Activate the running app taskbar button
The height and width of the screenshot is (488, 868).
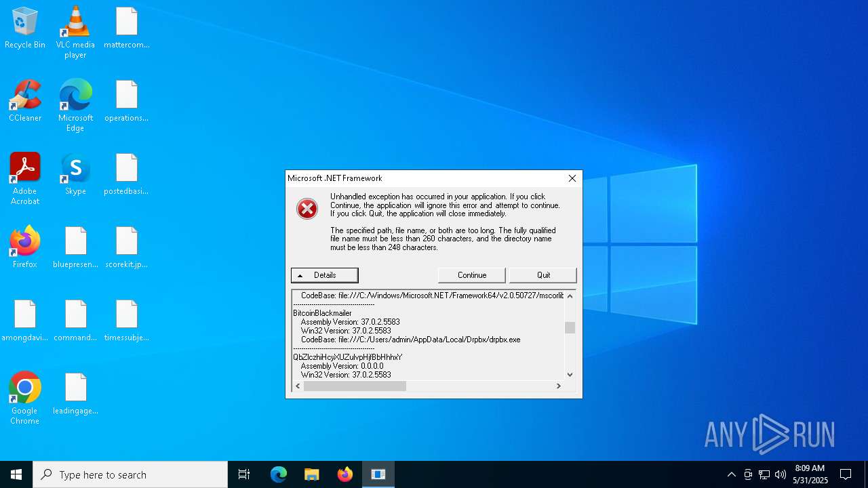point(378,474)
